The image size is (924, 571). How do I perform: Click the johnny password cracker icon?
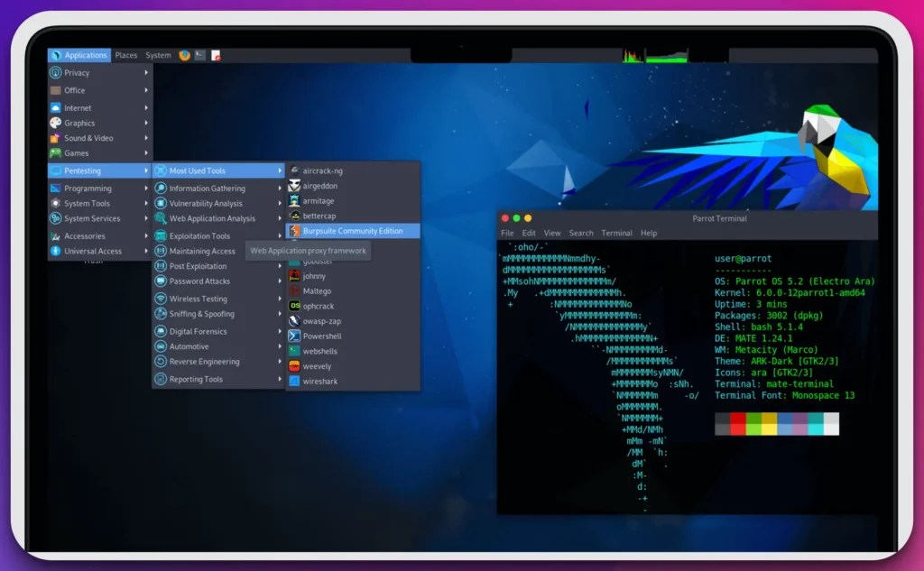[x=294, y=275]
